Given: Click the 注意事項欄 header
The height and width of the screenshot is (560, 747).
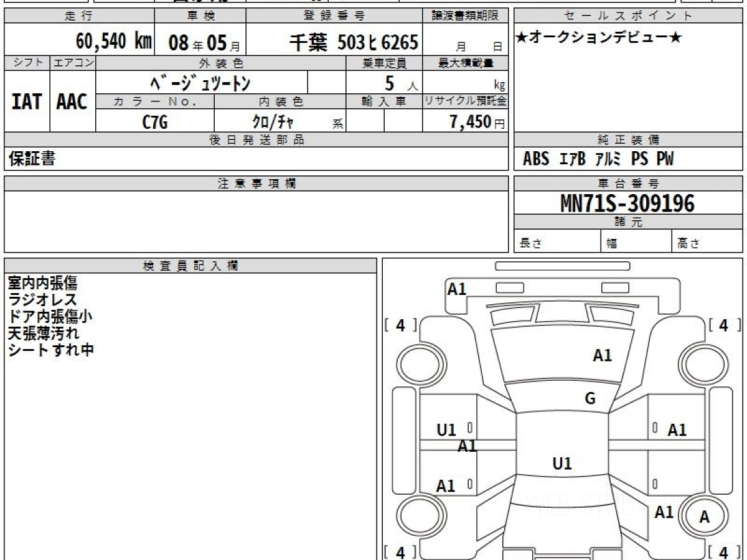Looking at the screenshot, I should click(256, 184).
